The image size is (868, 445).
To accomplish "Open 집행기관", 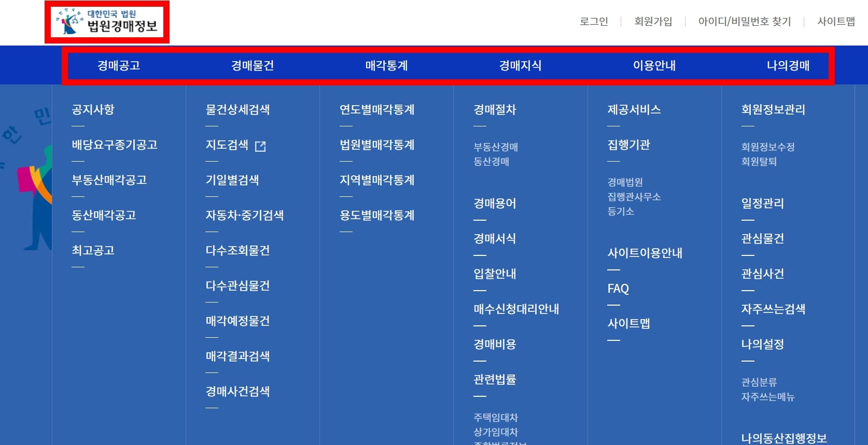I will (628, 145).
